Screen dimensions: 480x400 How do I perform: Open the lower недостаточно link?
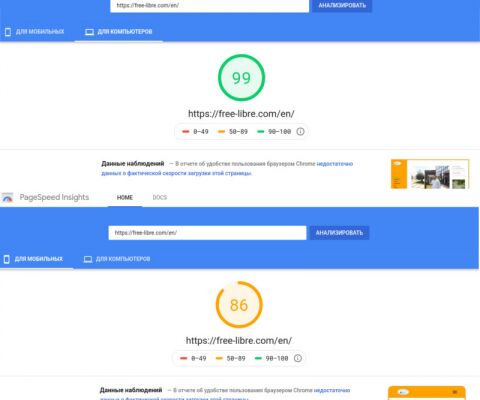332,390
